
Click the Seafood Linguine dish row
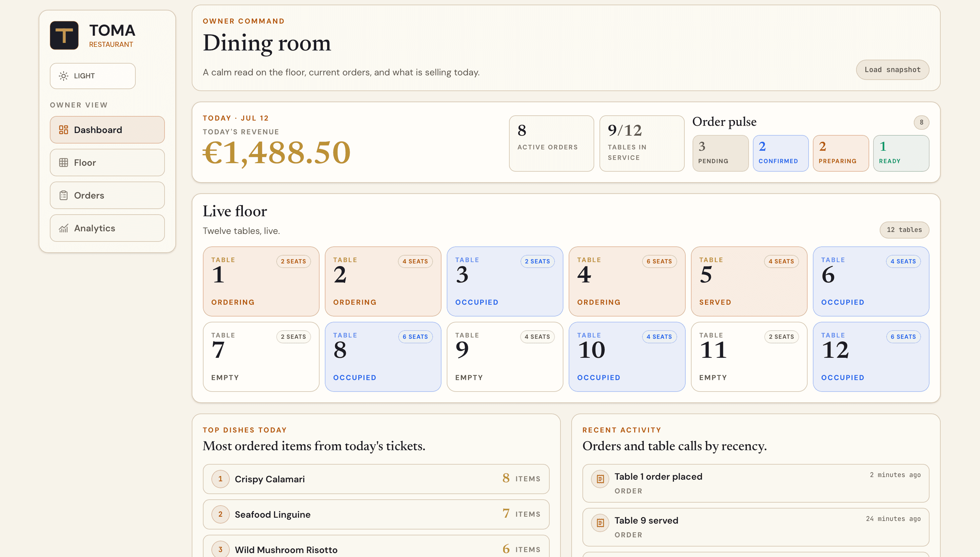[x=376, y=514]
